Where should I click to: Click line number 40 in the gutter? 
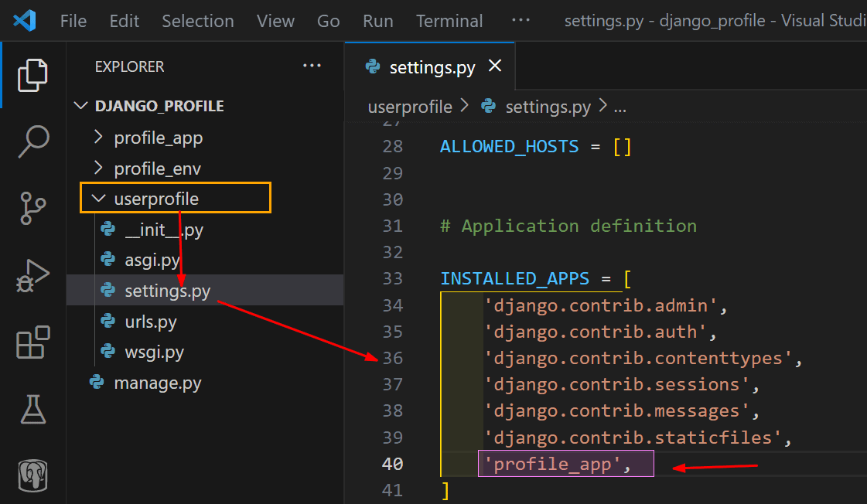coord(393,464)
